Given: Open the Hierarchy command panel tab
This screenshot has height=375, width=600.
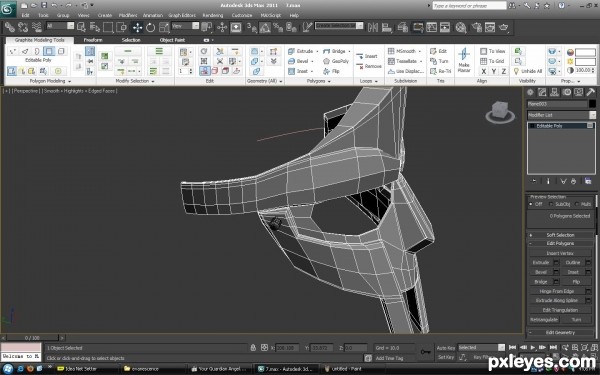Looking at the screenshot, I should tap(554, 92).
